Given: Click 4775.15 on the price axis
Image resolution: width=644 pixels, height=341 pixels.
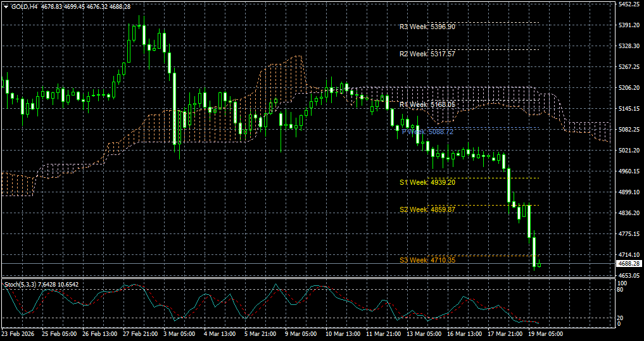Looking at the screenshot, I should [629, 234].
